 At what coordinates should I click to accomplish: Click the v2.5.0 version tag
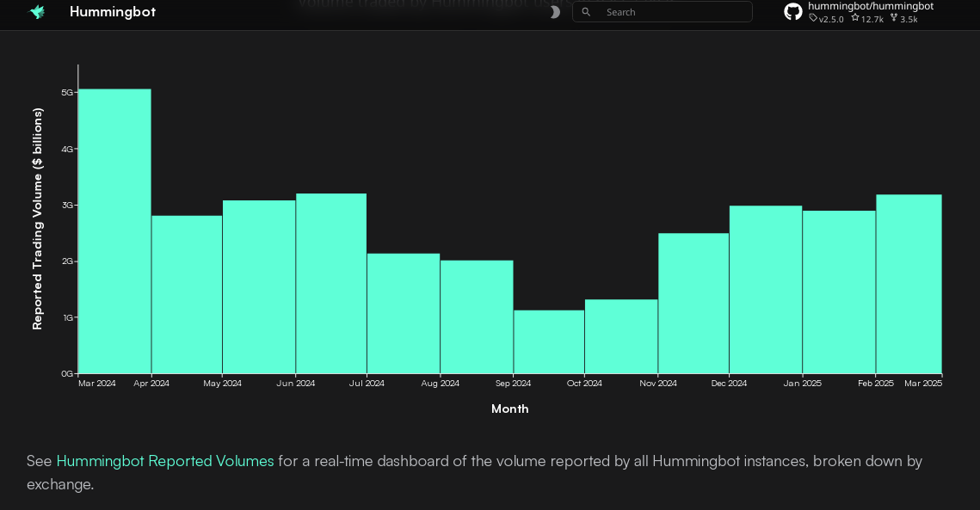(x=827, y=19)
